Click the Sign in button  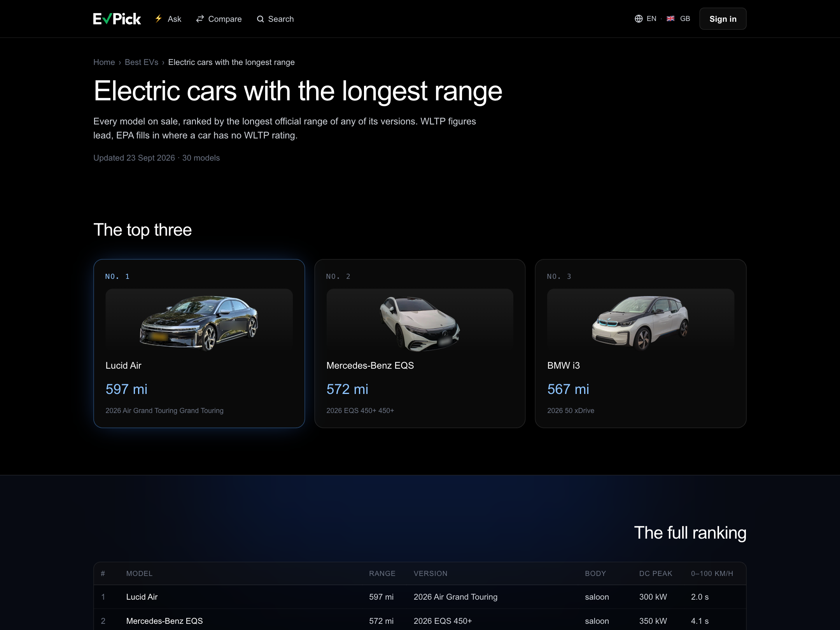pyautogui.click(x=723, y=19)
